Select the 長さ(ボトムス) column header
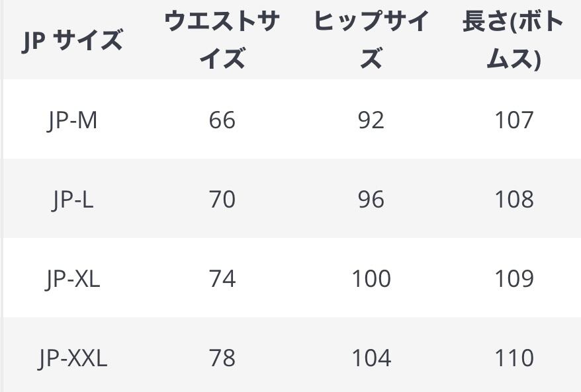The image size is (581, 392). 514,41
